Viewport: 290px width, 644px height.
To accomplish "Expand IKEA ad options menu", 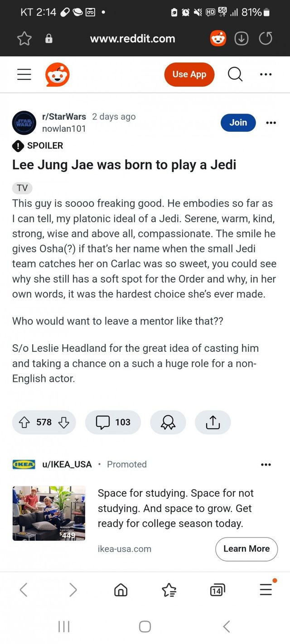I will (266, 464).
